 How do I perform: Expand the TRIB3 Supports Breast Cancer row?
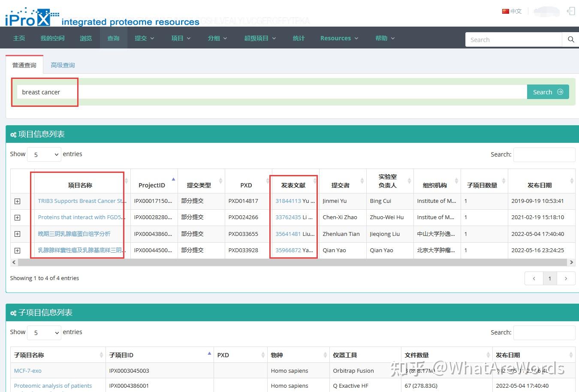pyautogui.click(x=18, y=201)
